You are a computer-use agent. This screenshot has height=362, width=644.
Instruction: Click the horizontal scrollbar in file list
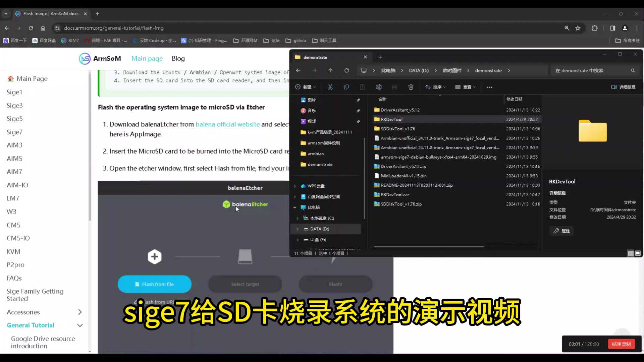coord(429,247)
